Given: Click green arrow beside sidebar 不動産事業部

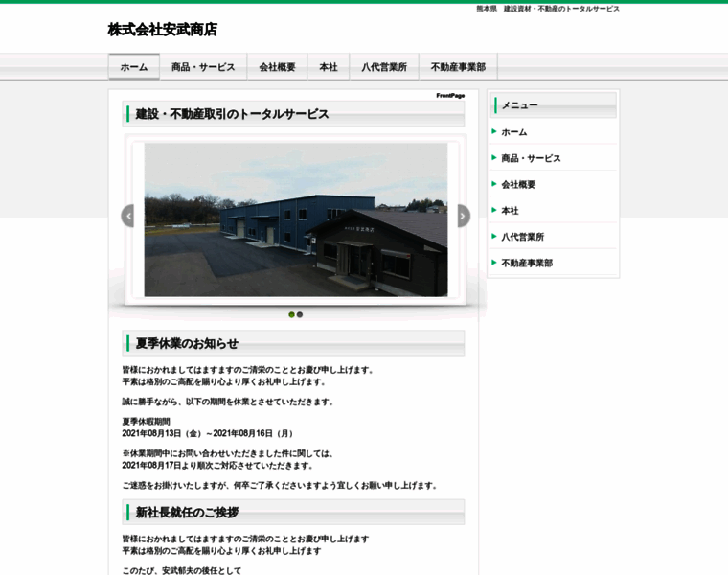Looking at the screenshot, I should pos(494,262).
